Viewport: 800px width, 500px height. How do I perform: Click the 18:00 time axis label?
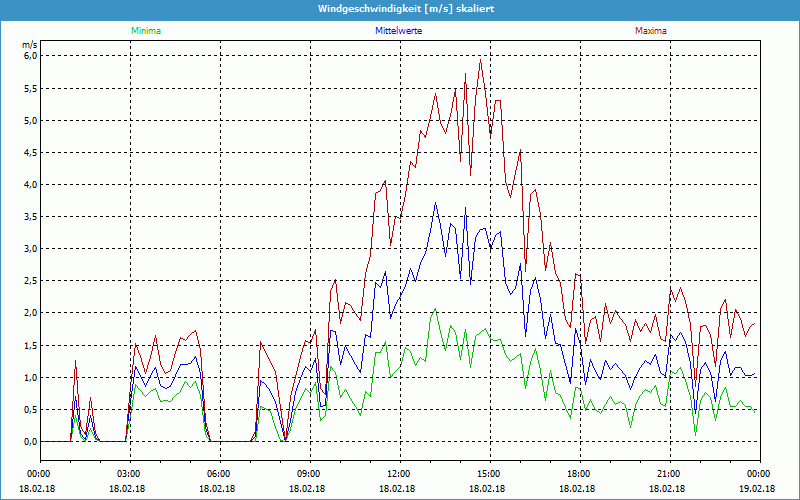[580, 474]
